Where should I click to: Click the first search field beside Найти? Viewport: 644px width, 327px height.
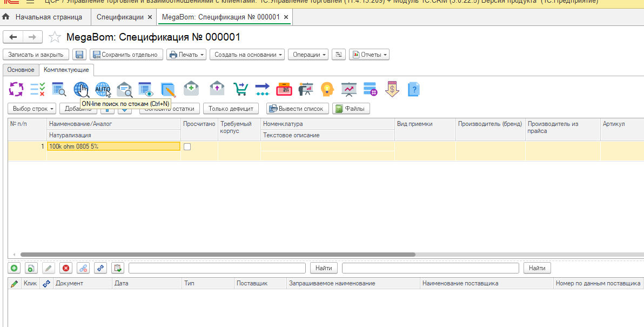(218, 268)
